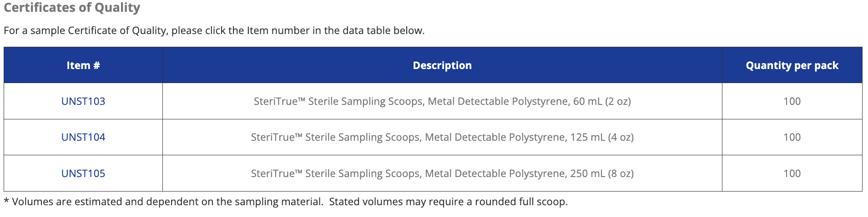Click the quantity 100 in the UNST104 row
This screenshot has height=217, width=868.
792,137
